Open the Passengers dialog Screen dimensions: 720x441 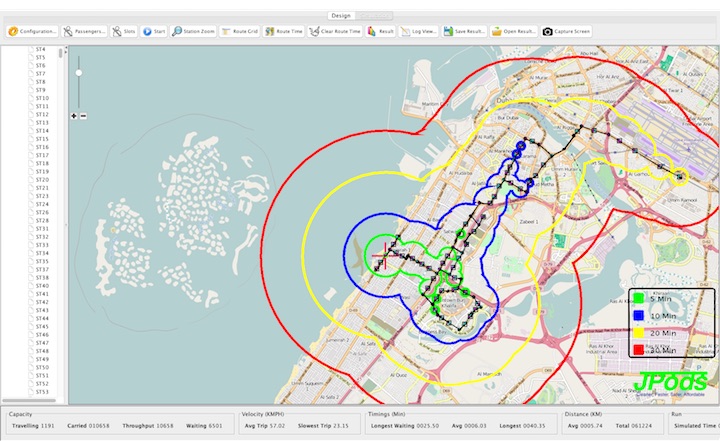(84, 31)
